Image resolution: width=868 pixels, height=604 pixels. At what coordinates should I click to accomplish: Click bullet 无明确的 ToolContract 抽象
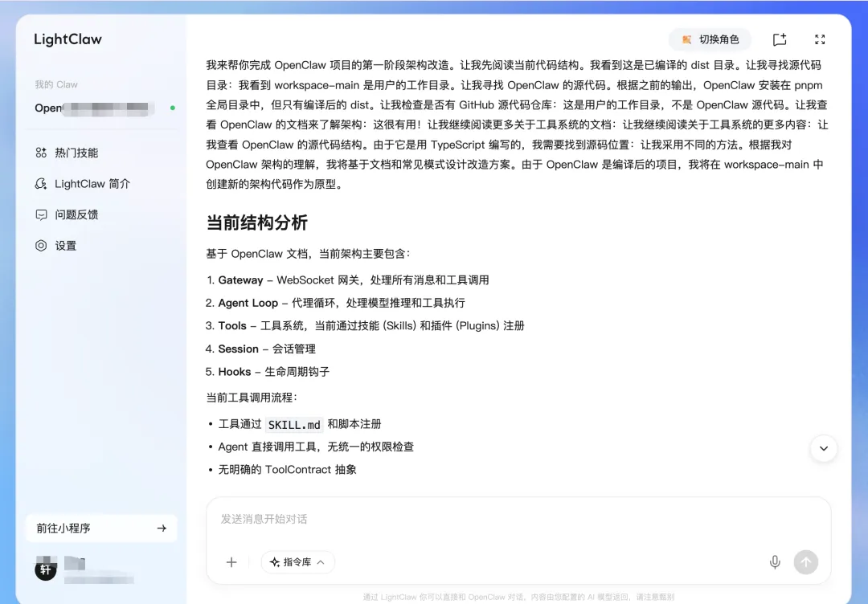287,470
